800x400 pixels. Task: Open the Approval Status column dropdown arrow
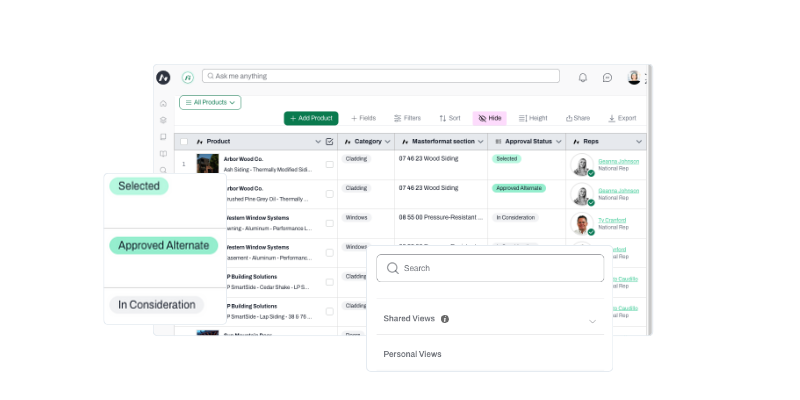[559, 142]
